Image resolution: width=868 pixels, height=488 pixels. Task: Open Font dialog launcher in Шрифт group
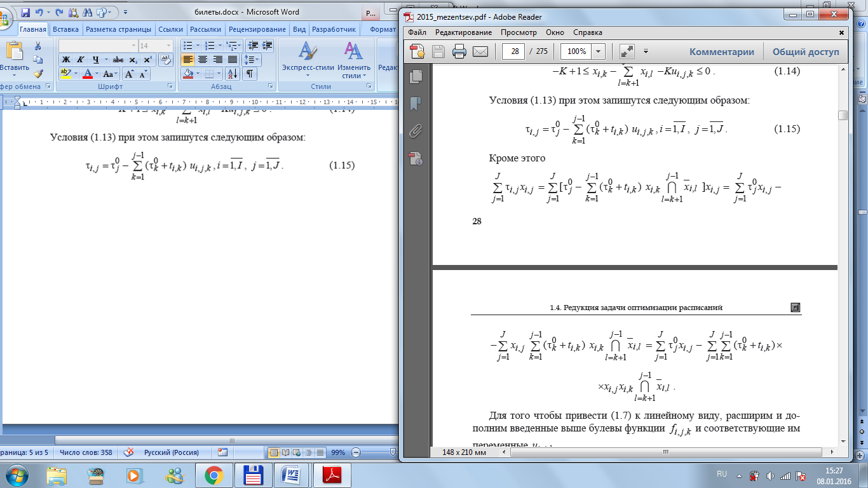pyautogui.click(x=170, y=86)
